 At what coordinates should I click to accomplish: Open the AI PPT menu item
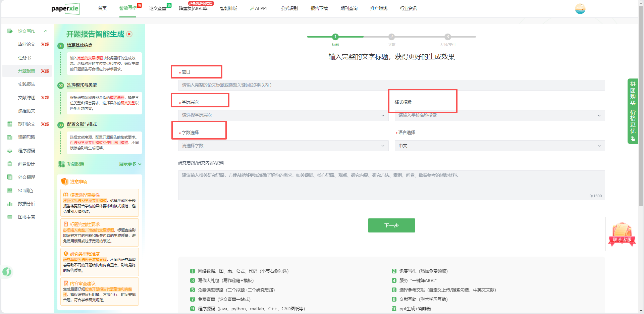click(259, 8)
